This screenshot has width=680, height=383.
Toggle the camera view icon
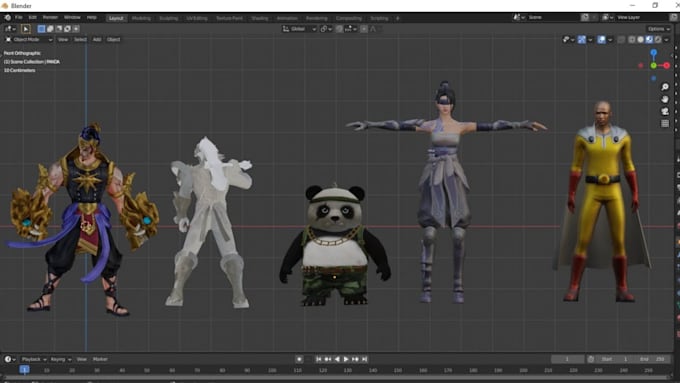click(x=665, y=111)
